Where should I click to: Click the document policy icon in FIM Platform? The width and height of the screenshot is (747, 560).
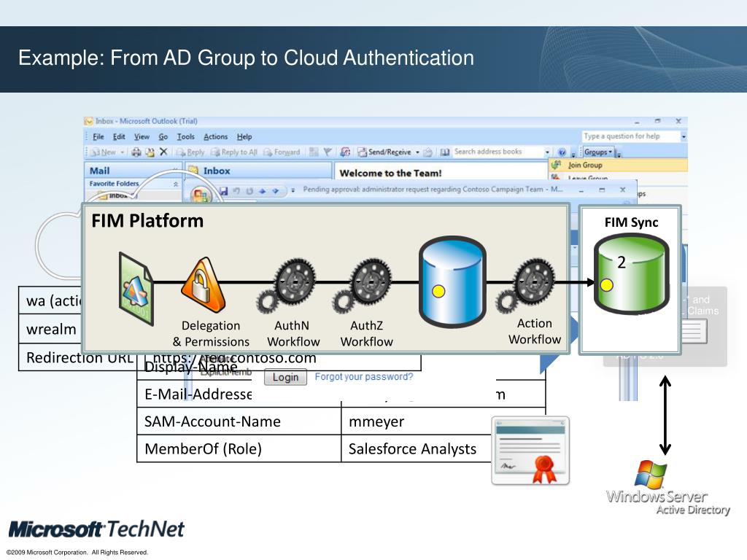click(x=136, y=289)
